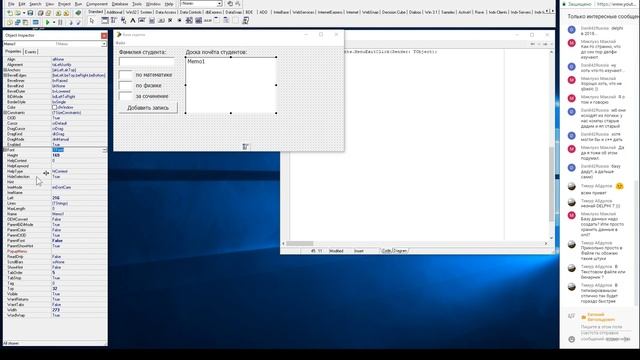Image resolution: width=640 pixels, height=360 pixels.
Task: Open the chat filter 'Только интересные сообщения' dropdown
Action: click(x=602, y=16)
